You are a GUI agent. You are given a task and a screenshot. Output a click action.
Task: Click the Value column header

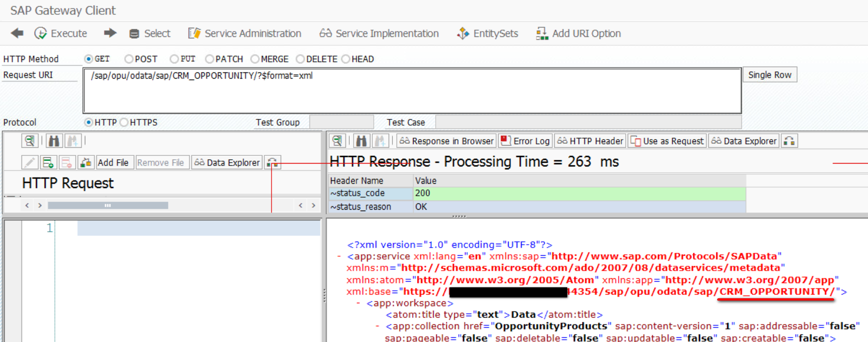(580, 181)
